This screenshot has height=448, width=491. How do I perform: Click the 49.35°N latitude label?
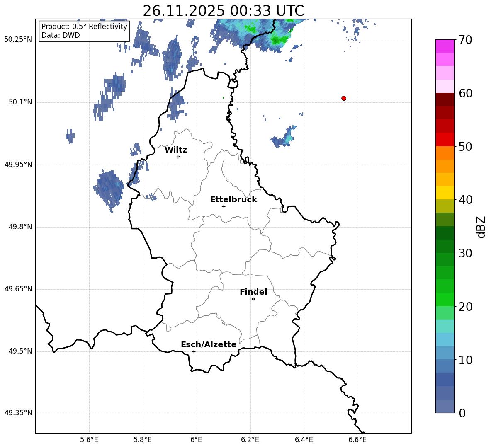tap(18, 413)
